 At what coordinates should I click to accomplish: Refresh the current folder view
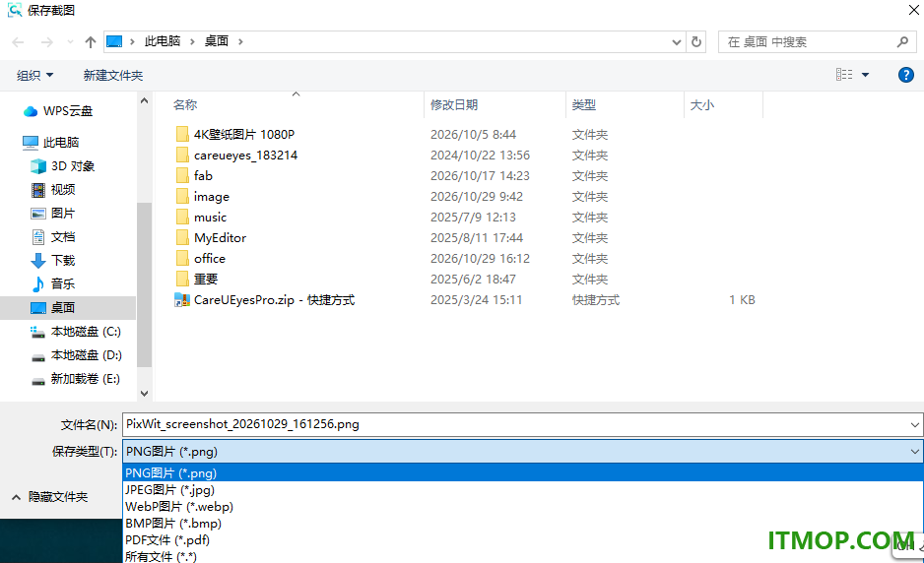click(696, 41)
